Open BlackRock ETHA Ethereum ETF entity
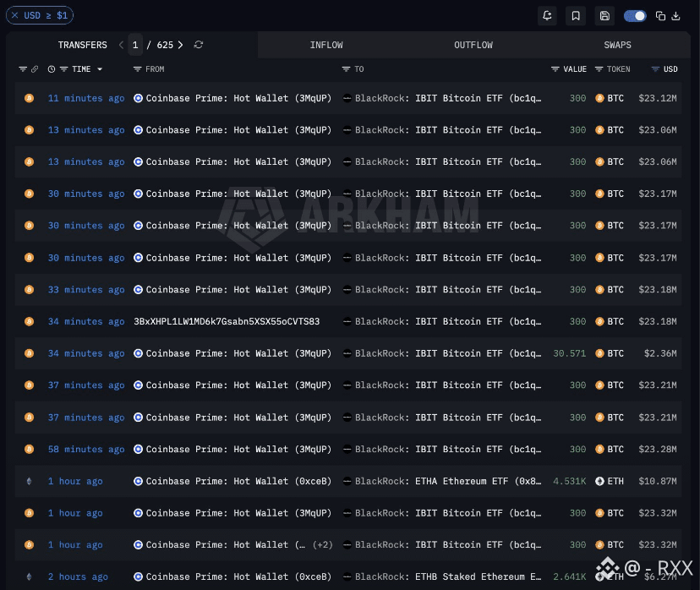Screen dimensions: 700x590 click(x=448, y=481)
